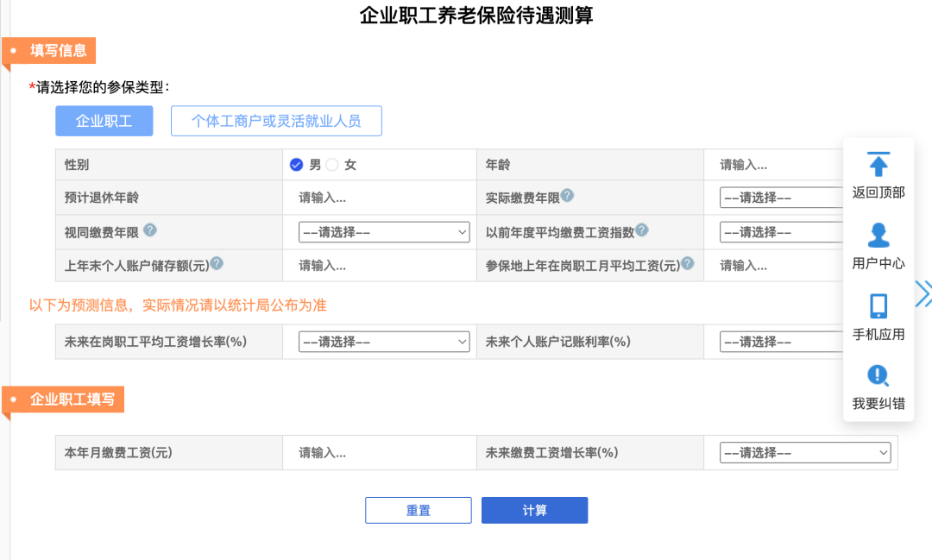932x560 pixels.
Task: Open 用户中心 user icon
Action: (878, 236)
